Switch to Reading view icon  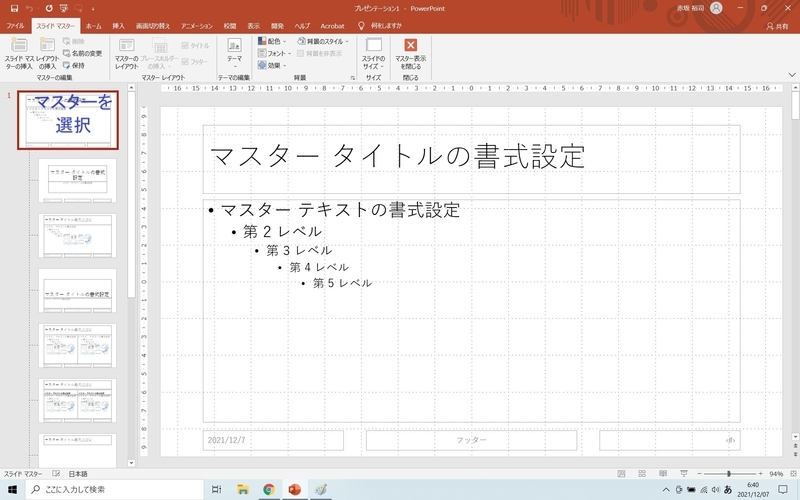click(663, 474)
